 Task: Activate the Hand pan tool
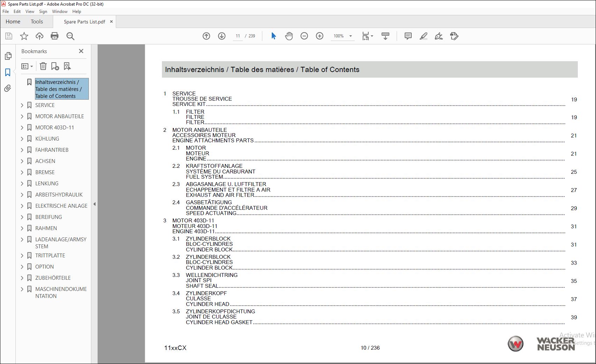coord(289,36)
